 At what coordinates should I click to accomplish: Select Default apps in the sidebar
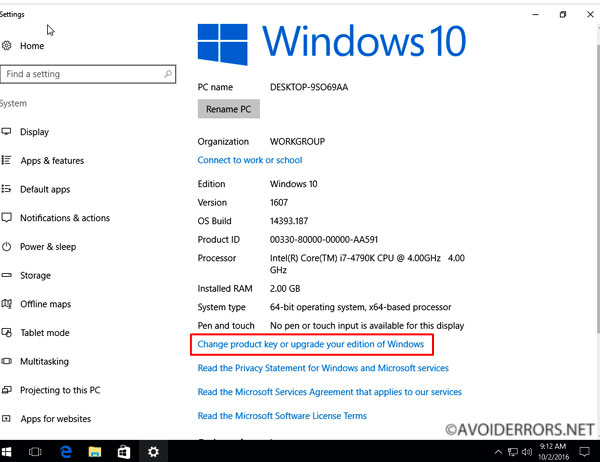point(45,189)
